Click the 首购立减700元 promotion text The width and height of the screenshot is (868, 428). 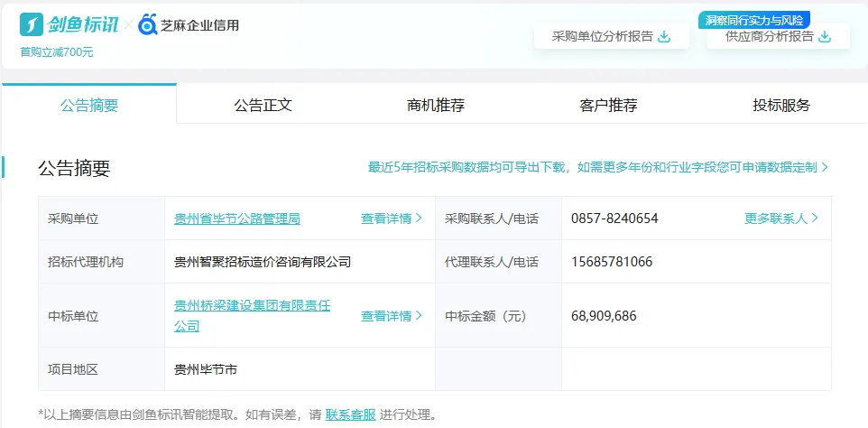point(57,51)
